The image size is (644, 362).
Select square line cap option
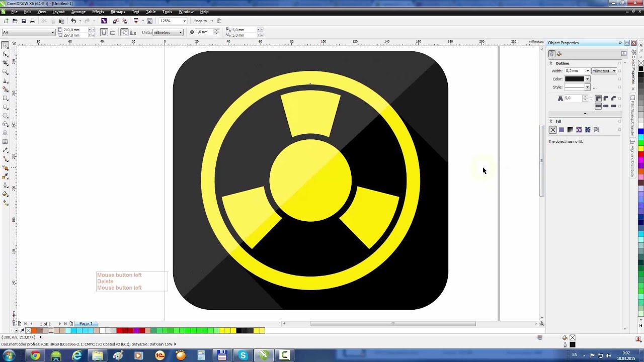(598, 106)
